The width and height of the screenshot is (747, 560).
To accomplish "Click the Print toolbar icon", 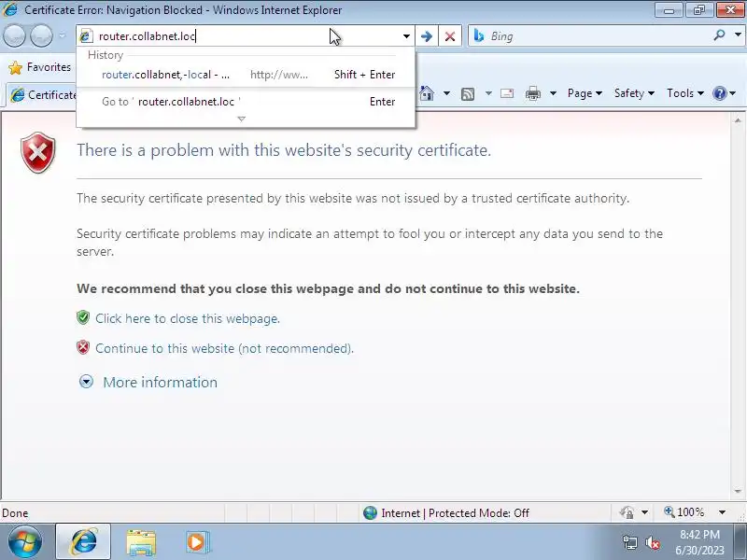I will [x=533, y=94].
